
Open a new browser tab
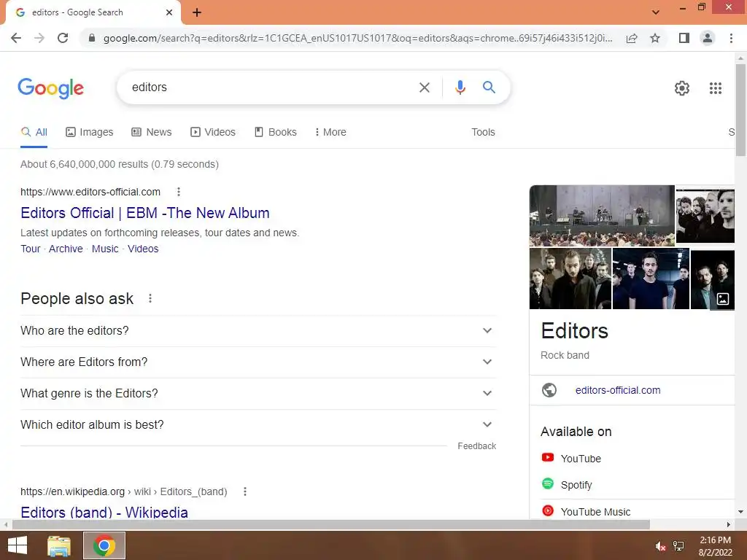click(197, 12)
